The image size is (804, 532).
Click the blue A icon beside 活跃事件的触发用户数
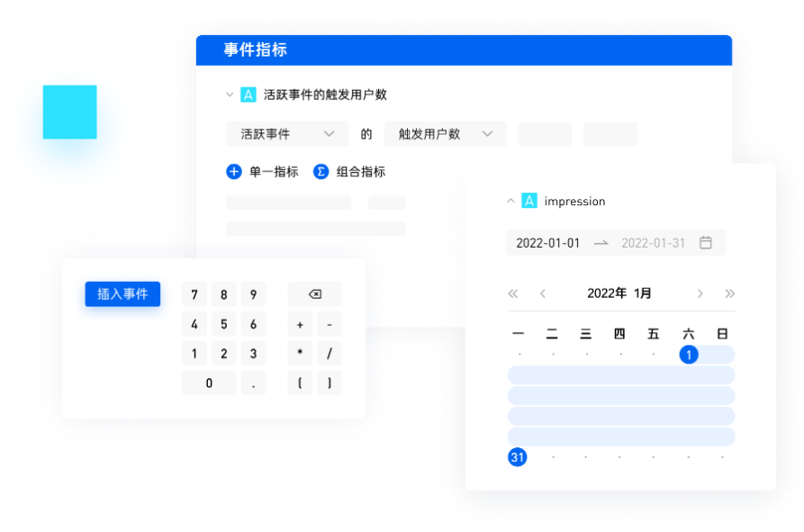point(247,94)
